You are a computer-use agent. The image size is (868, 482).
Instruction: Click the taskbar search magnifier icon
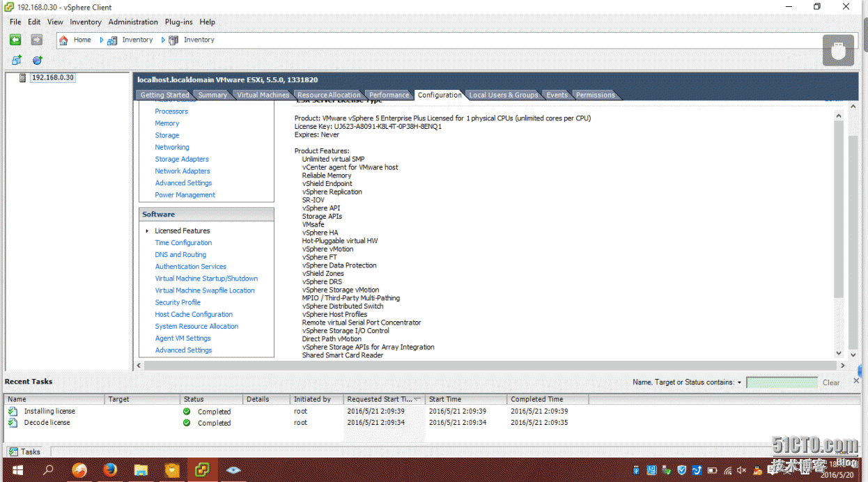(48, 470)
